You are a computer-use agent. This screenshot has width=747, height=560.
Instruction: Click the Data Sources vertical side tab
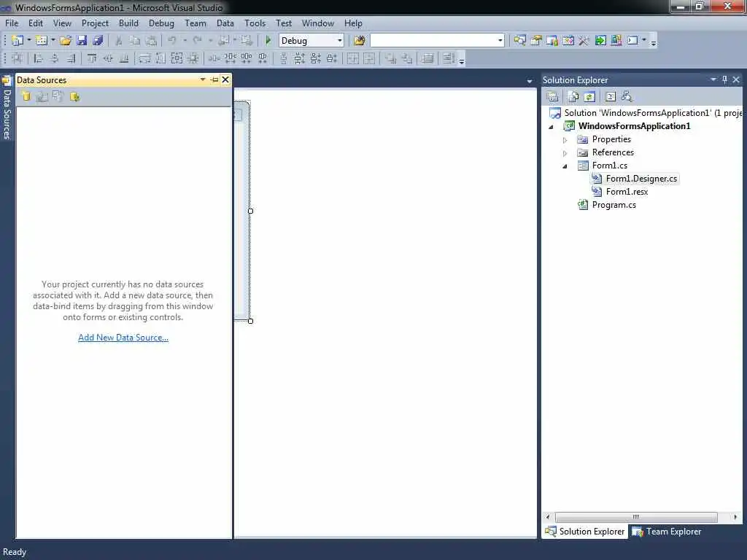(x=7, y=109)
